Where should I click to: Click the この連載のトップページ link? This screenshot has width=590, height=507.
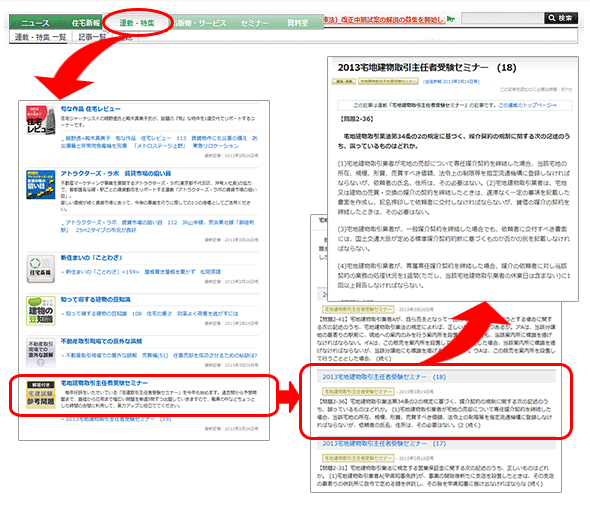(x=528, y=105)
